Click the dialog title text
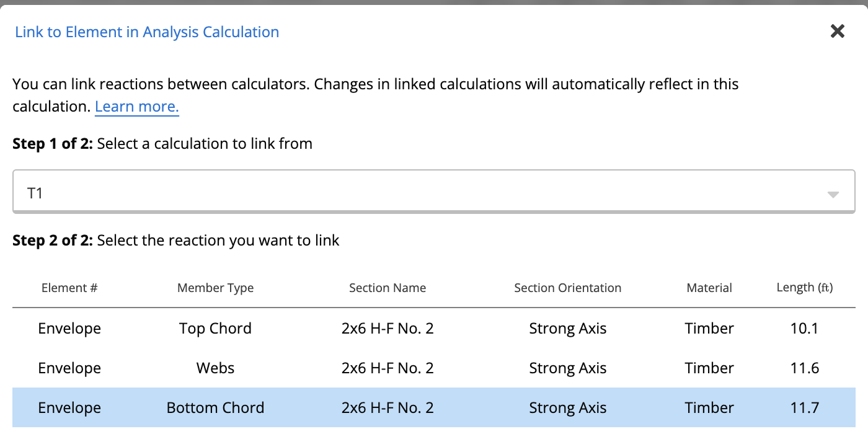Screen dimensions: 868x439 [147, 32]
